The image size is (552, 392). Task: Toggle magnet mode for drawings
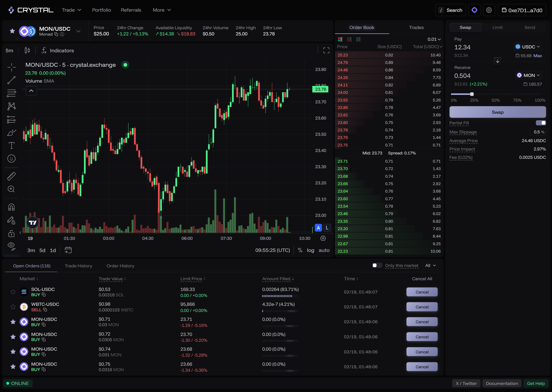11,207
